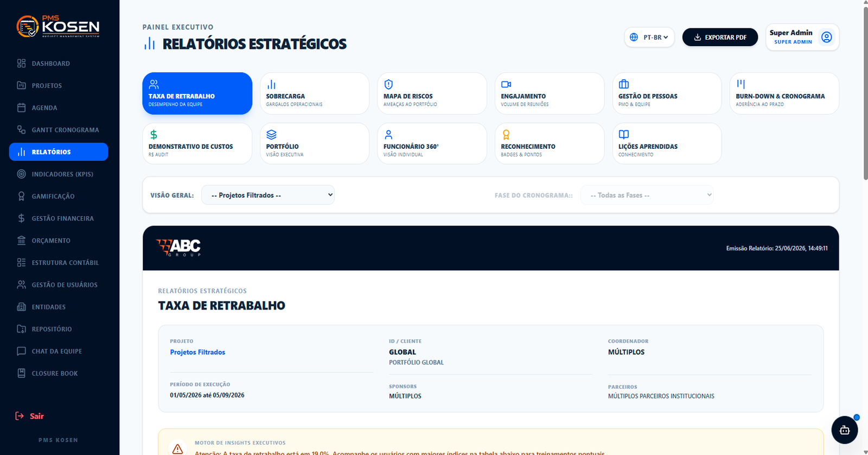
Task: Go to Gantt Cronograma menu item
Action: click(x=59, y=130)
